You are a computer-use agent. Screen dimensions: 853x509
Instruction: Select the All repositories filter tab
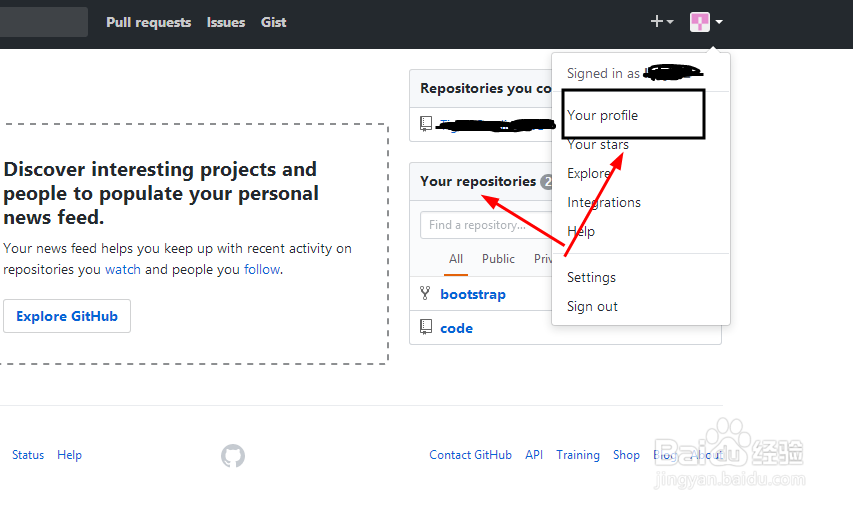point(456,259)
